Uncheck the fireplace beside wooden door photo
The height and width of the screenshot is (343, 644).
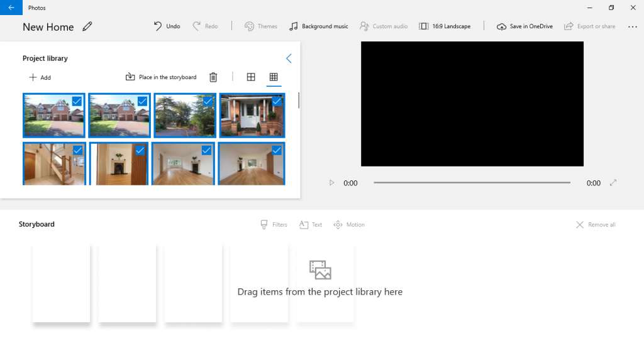[x=140, y=151]
